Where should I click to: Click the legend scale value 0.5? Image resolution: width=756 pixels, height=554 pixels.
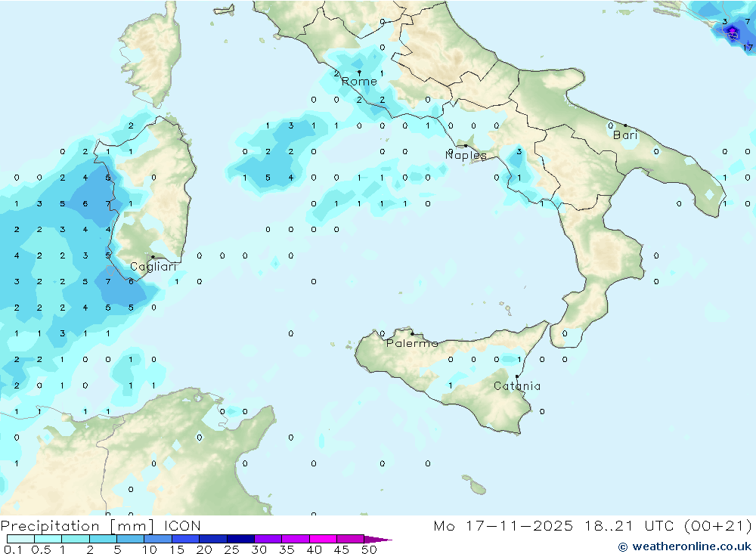pyautogui.click(x=41, y=549)
